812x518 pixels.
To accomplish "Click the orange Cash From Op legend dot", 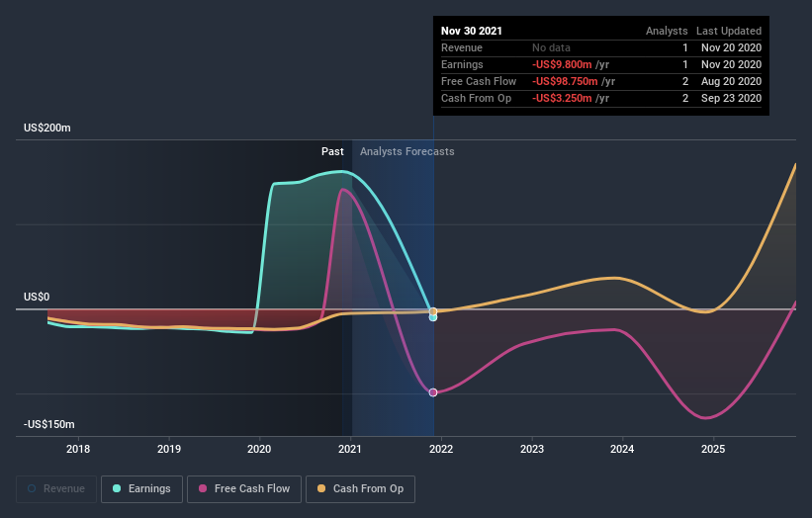I will coord(321,488).
